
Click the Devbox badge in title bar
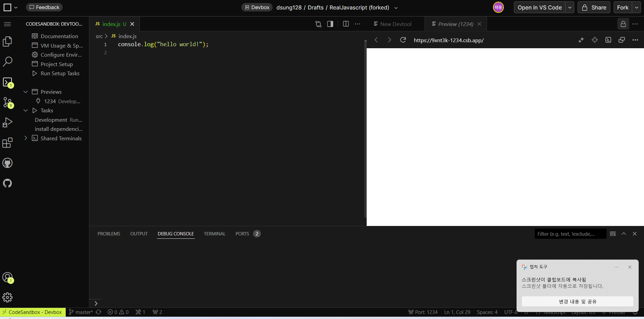coord(257,7)
